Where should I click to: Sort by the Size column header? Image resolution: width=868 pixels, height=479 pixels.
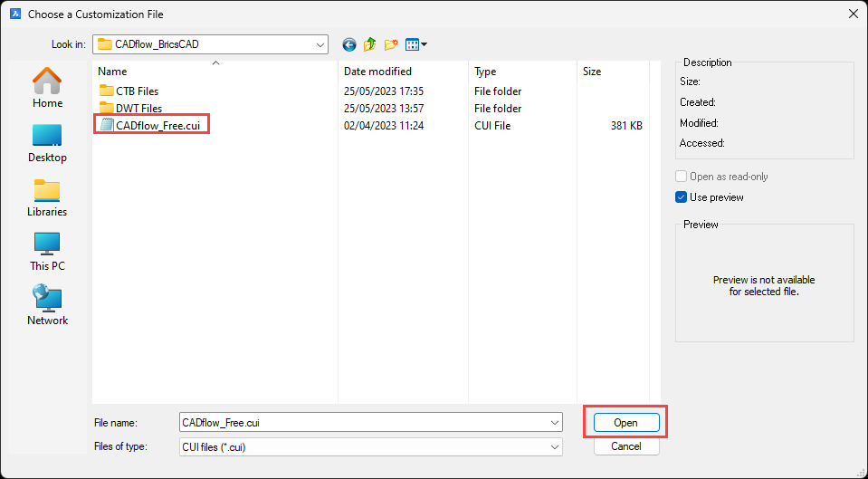(x=613, y=72)
